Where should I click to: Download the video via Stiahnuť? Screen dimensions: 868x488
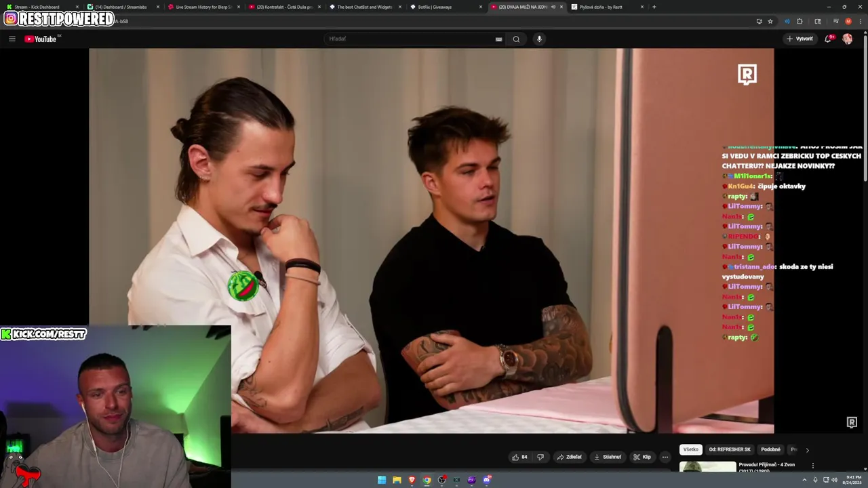pos(608,457)
